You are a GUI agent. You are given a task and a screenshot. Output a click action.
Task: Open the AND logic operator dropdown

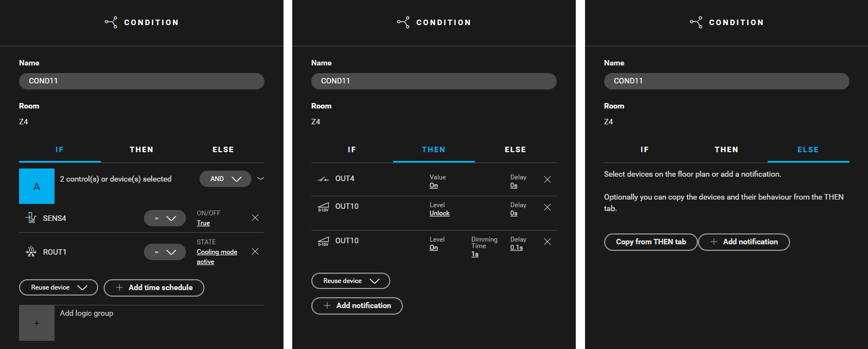point(225,179)
